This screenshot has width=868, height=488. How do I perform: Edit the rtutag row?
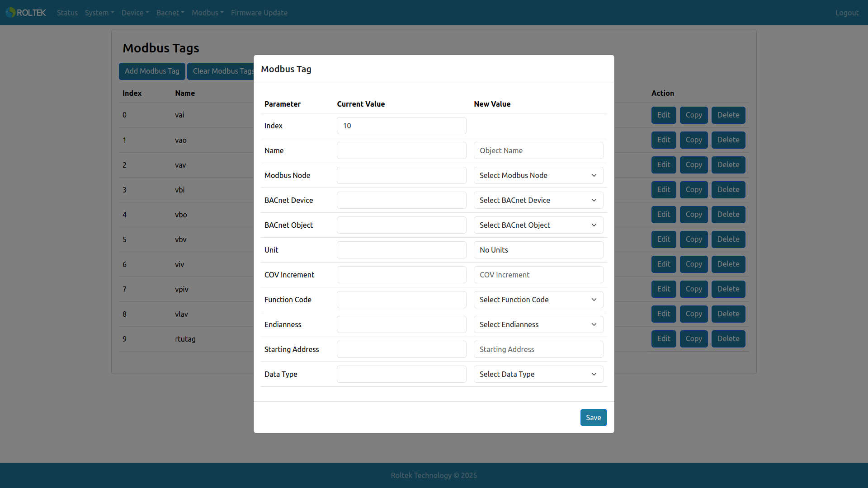(664, 339)
